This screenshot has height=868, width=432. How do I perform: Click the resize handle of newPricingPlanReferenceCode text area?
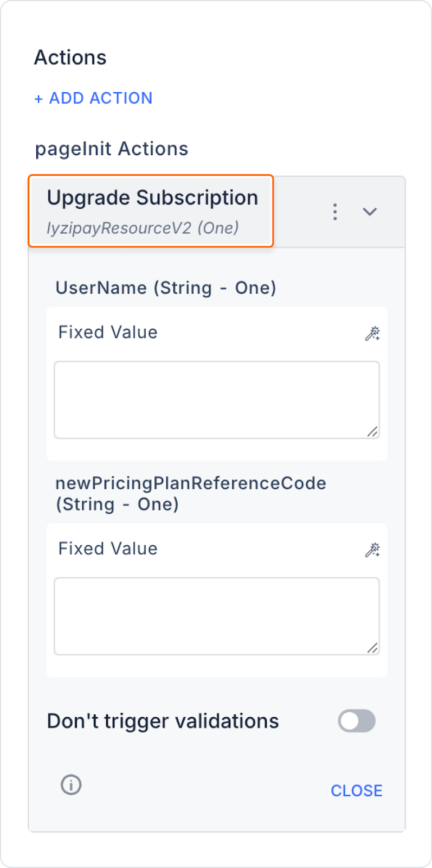[373, 648]
